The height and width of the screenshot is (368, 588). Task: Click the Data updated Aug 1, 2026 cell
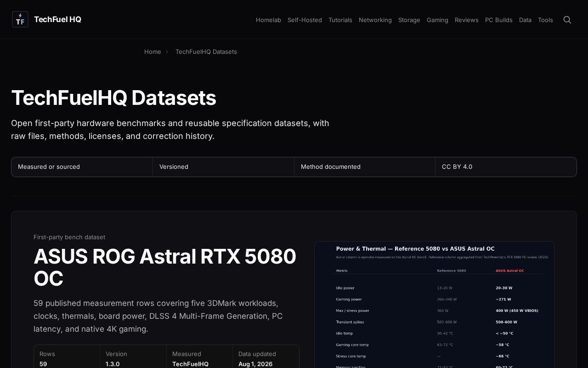point(266,357)
